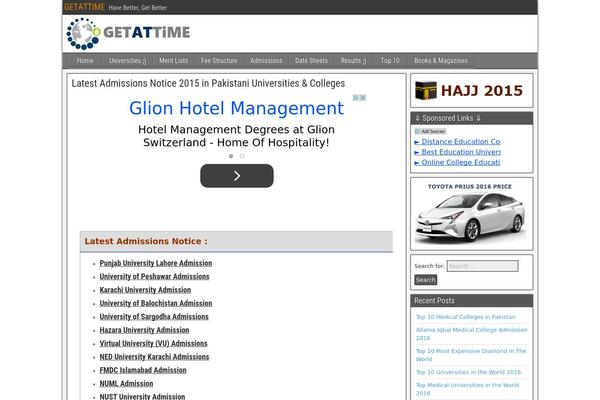Open the Top 10 menu item

390,61
